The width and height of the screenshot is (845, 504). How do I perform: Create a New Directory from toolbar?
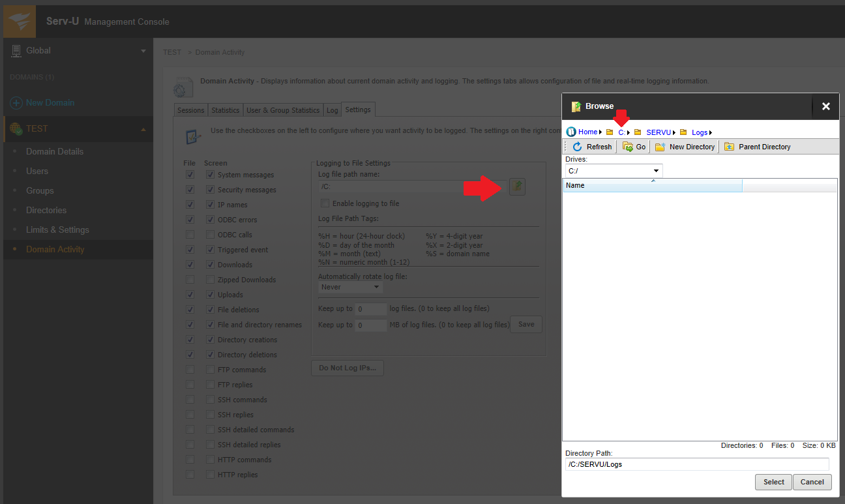click(x=685, y=147)
